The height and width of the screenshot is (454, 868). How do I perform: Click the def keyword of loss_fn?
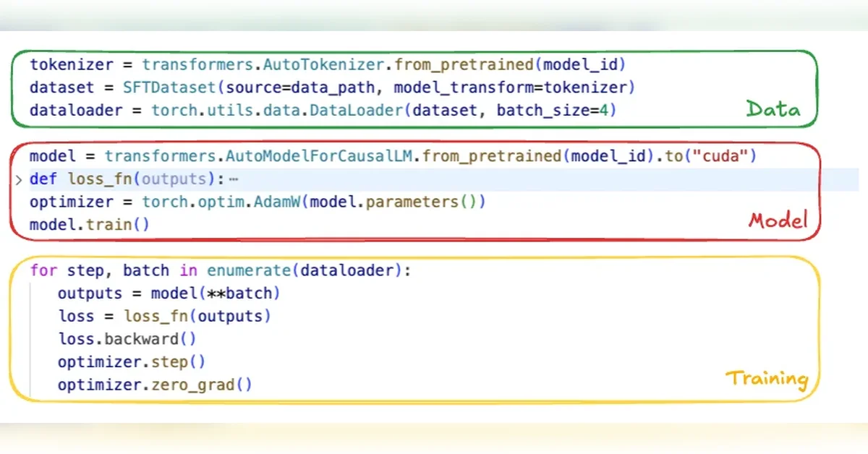point(43,179)
